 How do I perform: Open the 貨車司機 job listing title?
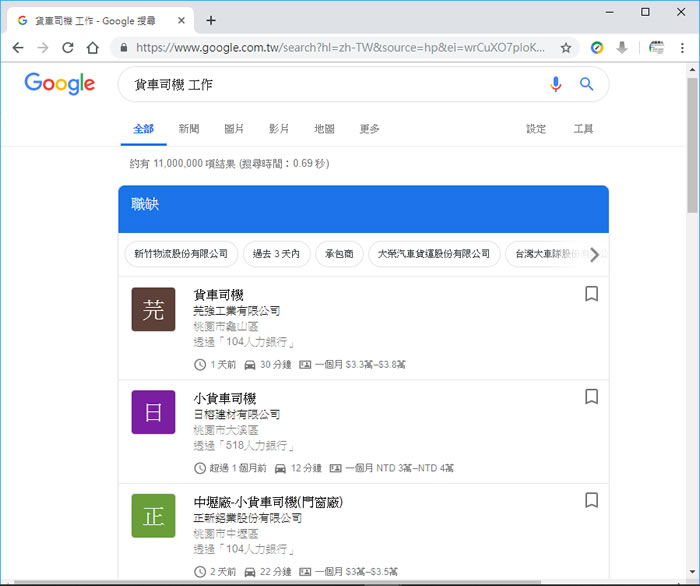click(x=218, y=295)
